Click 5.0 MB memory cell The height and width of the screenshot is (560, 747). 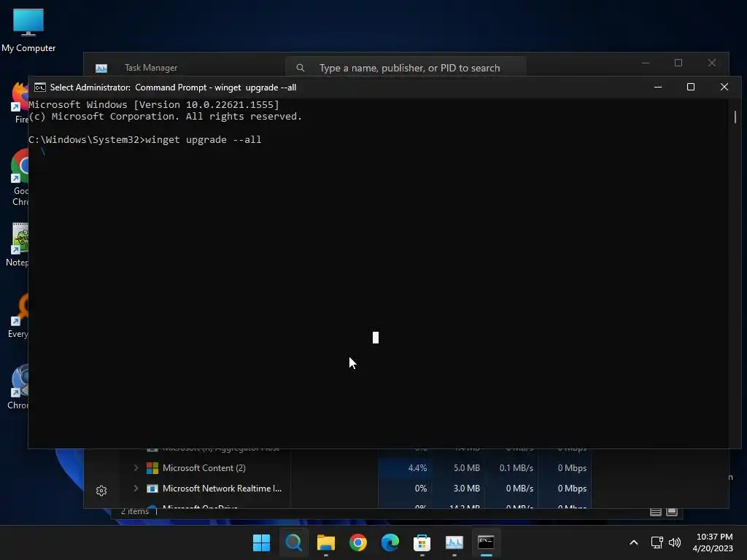460,468
